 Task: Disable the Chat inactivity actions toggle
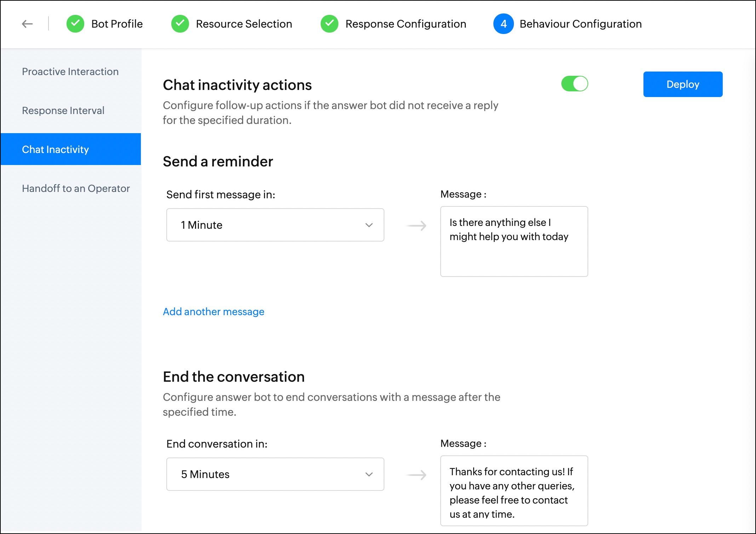click(574, 84)
